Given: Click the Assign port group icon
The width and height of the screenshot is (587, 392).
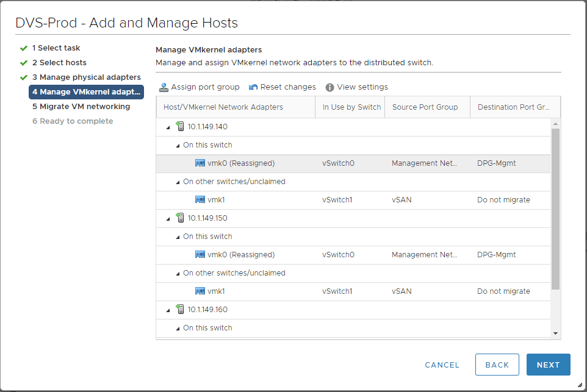Looking at the screenshot, I should [164, 87].
